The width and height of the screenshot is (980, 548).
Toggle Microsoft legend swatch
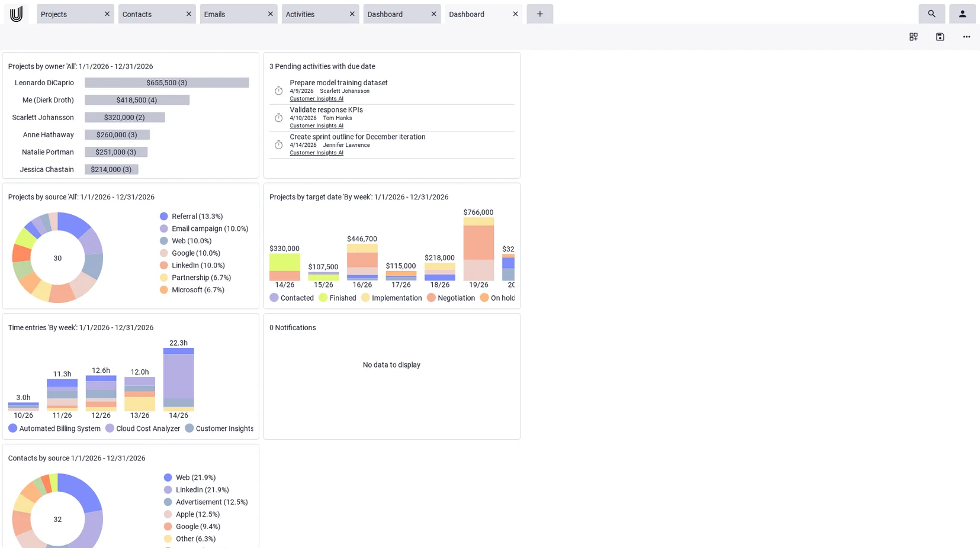click(164, 290)
